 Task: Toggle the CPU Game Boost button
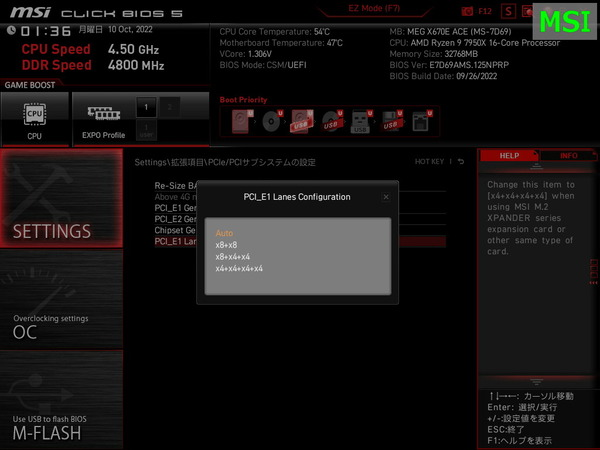[34, 119]
